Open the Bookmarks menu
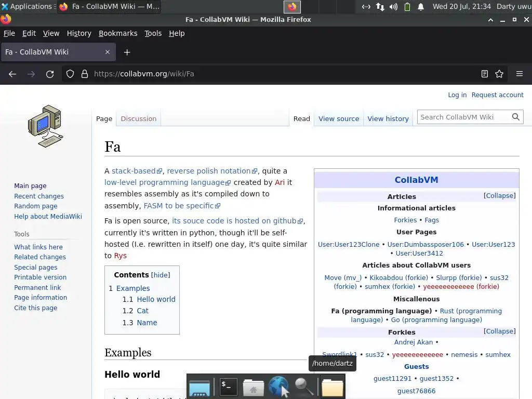The image size is (532, 399). click(x=118, y=33)
